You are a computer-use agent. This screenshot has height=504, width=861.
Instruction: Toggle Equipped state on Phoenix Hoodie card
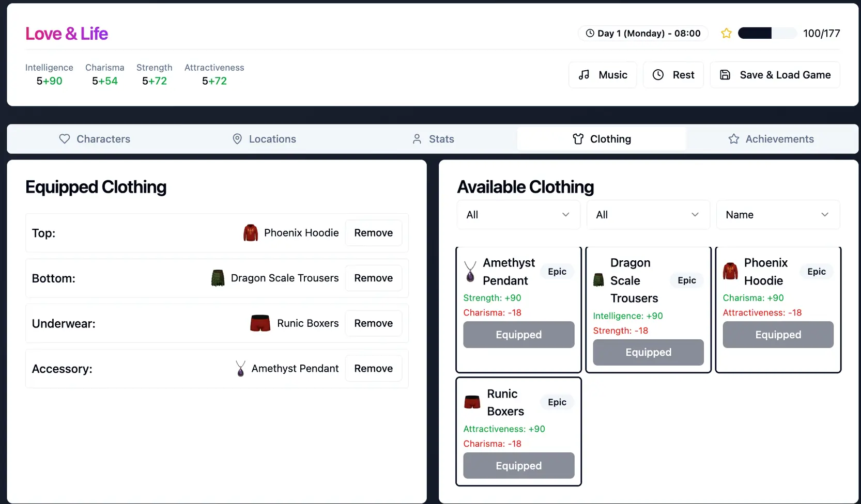(x=778, y=335)
